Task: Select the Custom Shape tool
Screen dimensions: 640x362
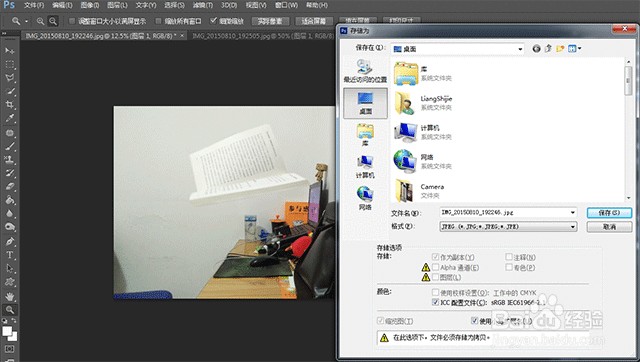Action: click(x=9, y=282)
